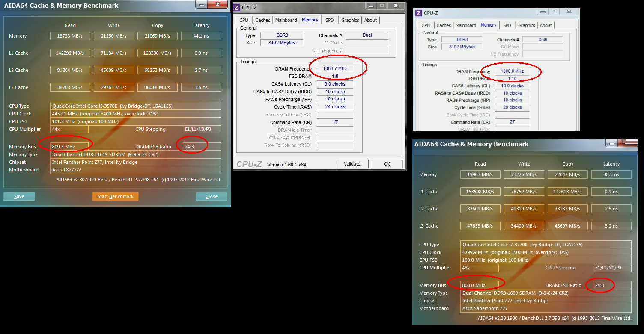Select the 24 clocks Cycle Time field
Viewport: 644px width, 334px height.
click(x=335, y=106)
